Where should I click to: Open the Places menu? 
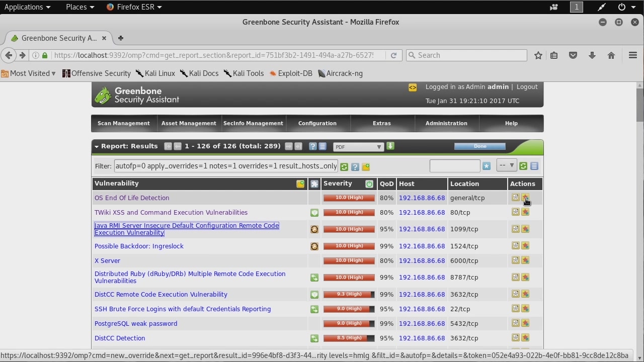tap(80, 7)
